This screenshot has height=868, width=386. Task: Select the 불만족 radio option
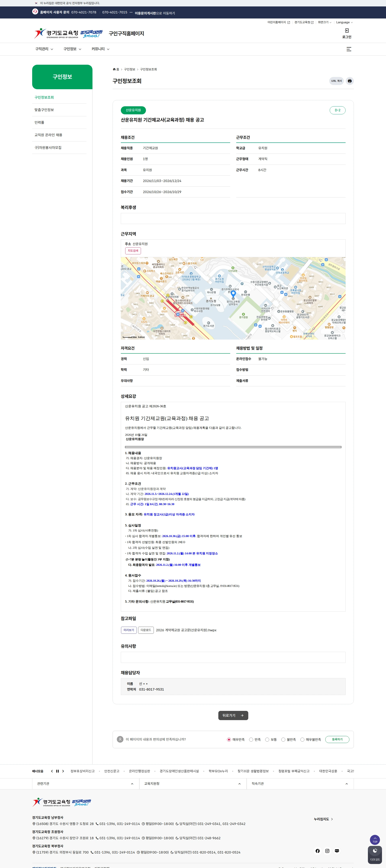click(283, 740)
